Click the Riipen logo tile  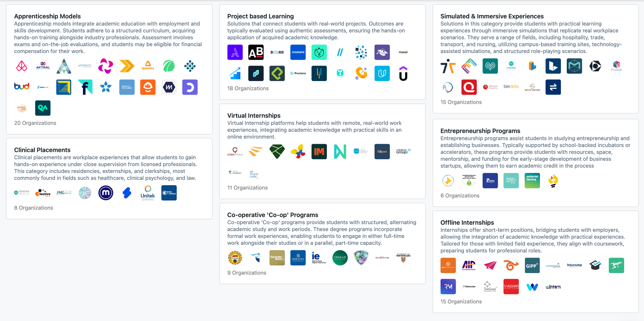pyautogui.click(x=382, y=151)
